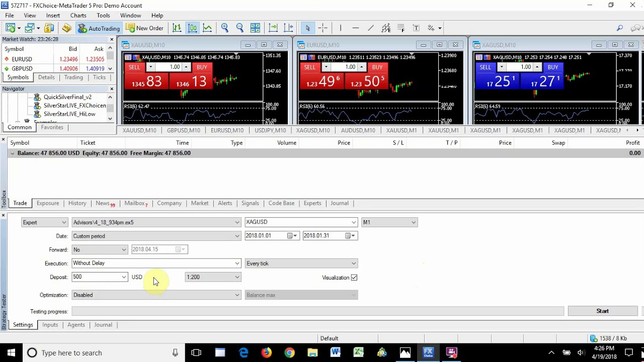Open the M1 timeframe dropdown
644x362 pixels.
click(389, 222)
